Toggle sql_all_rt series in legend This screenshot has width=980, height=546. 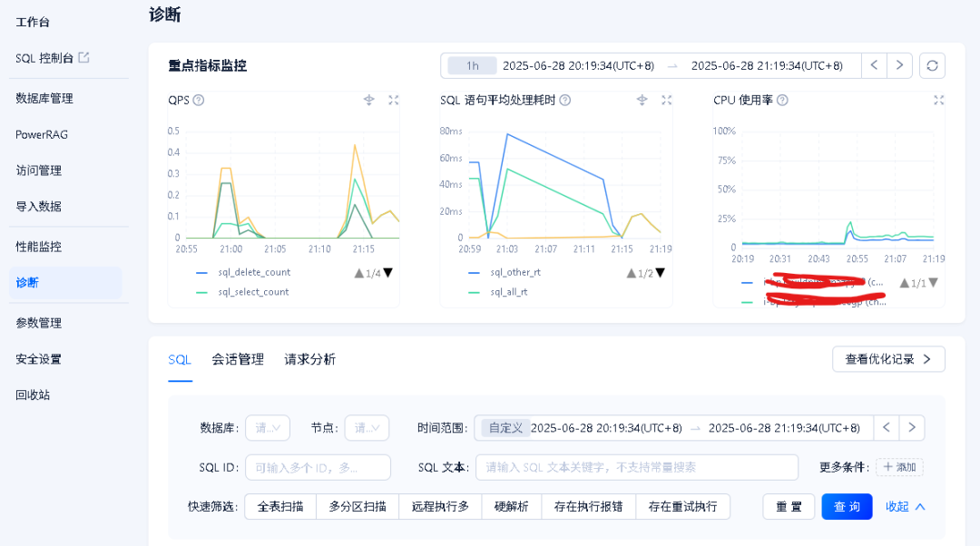pos(497,292)
